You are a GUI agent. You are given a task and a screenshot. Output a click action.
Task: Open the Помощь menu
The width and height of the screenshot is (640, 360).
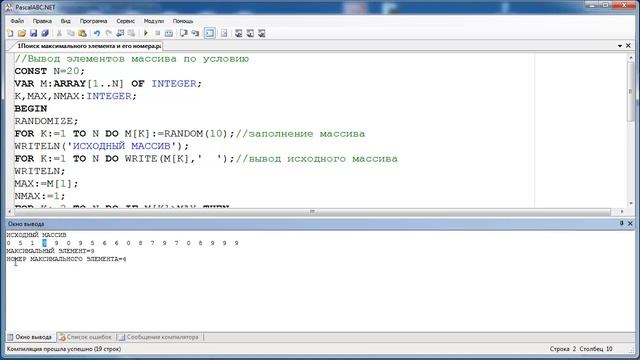[183, 21]
